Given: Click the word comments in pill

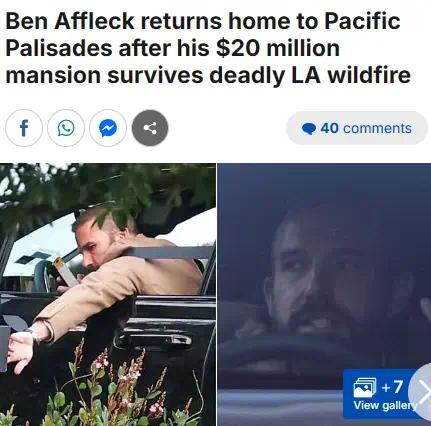Looking at the screenshot, I should (x=377, y=128).
